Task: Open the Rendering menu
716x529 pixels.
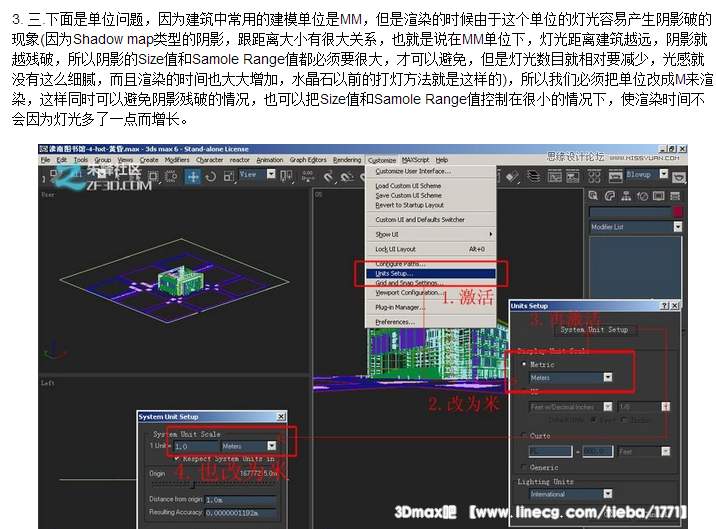Action: (347, 160)
